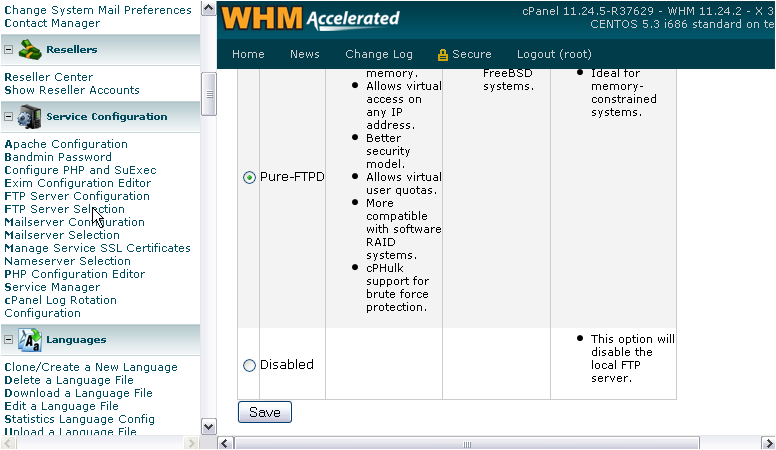
Task: Open Delete a Language File
Action: 69,380
